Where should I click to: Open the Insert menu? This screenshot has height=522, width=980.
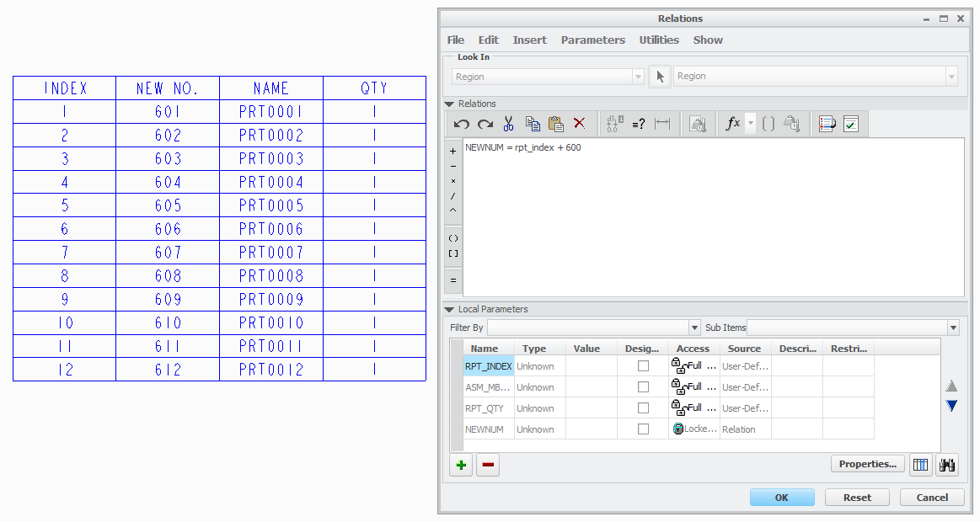click(529, 40)
